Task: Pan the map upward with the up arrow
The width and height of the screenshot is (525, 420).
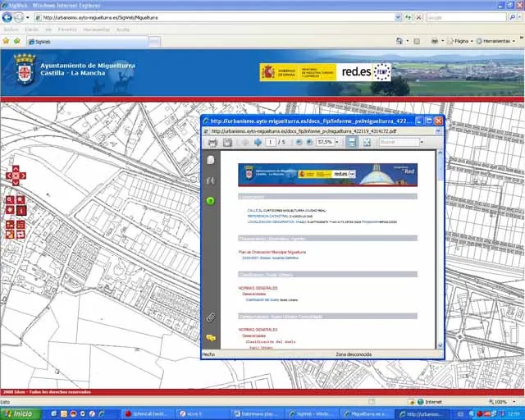Action: point(16,168)
